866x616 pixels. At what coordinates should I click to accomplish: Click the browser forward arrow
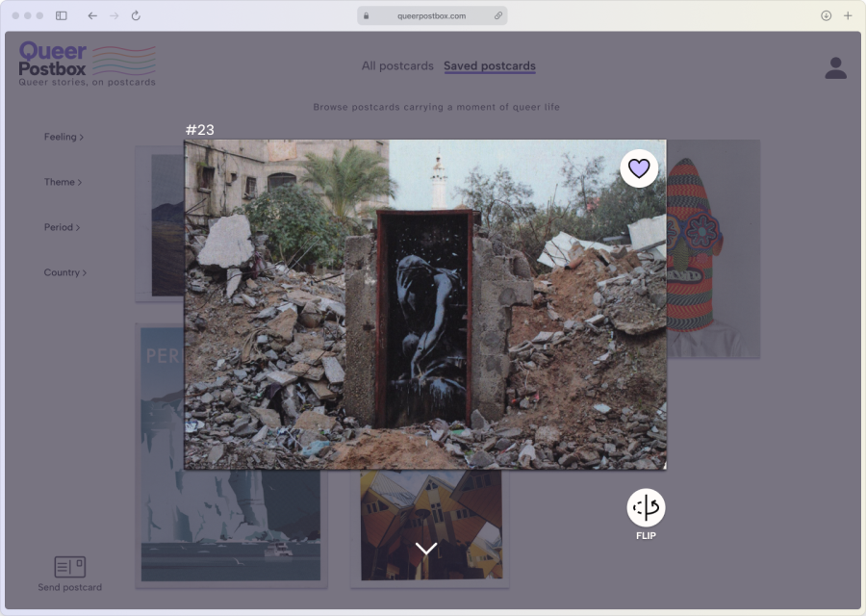pos(114,15)
